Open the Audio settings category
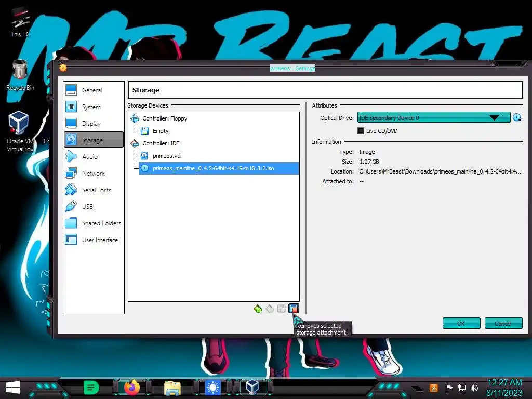Screen dimensions: 532x399 tap(94, 157)
